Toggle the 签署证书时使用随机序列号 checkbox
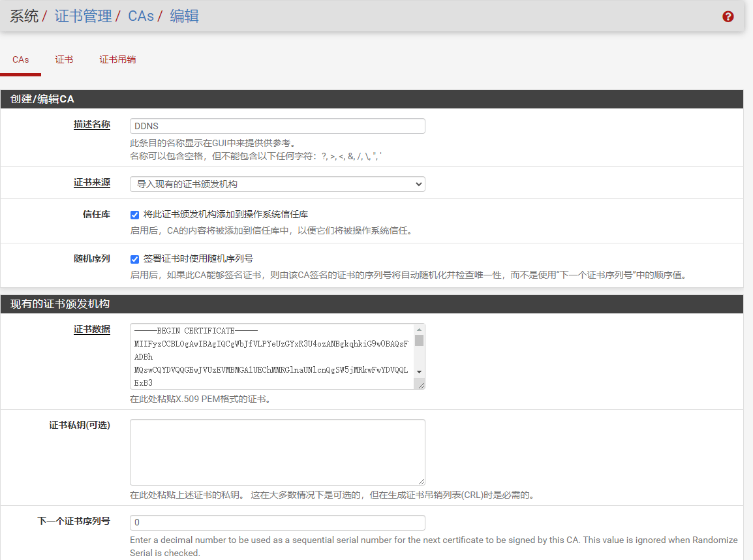This screenshot has height=560, width=753. (x=135, y=259)
